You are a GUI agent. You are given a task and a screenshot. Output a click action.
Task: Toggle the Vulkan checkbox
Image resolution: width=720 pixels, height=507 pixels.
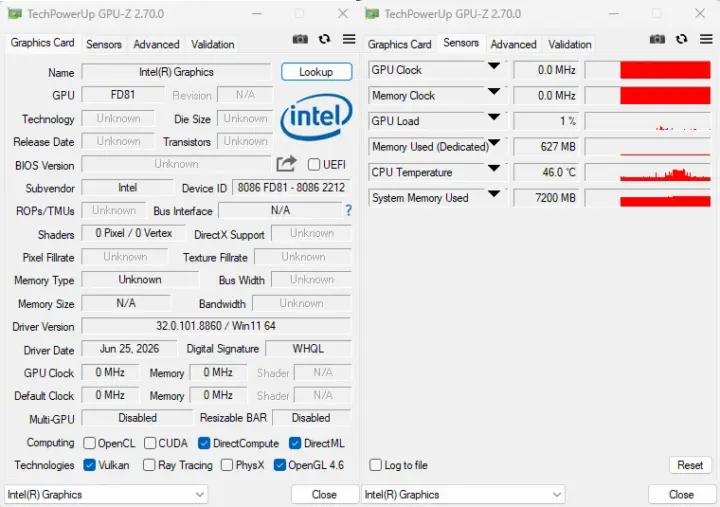(x=90, y=465)
